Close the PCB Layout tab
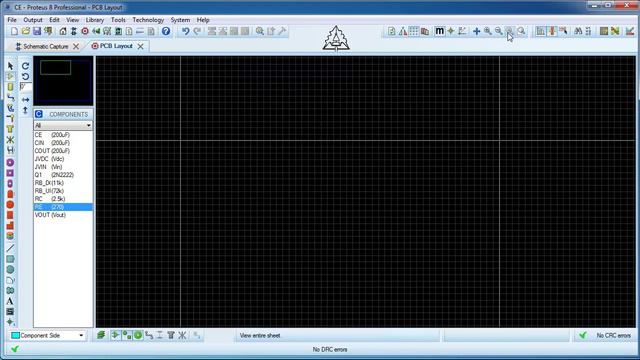 coord(140,47)
